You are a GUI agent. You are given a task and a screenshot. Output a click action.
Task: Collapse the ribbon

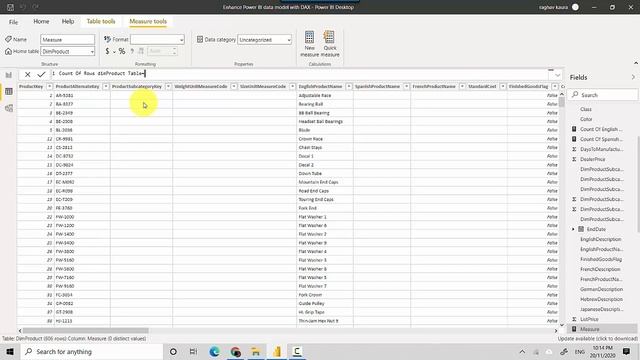click(636, 63)
